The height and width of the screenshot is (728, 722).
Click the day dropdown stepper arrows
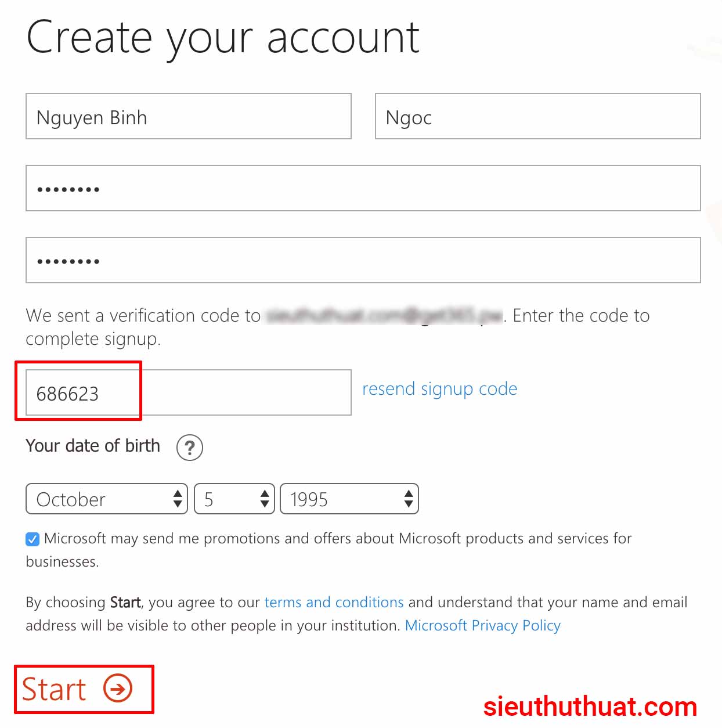point(265,499)
